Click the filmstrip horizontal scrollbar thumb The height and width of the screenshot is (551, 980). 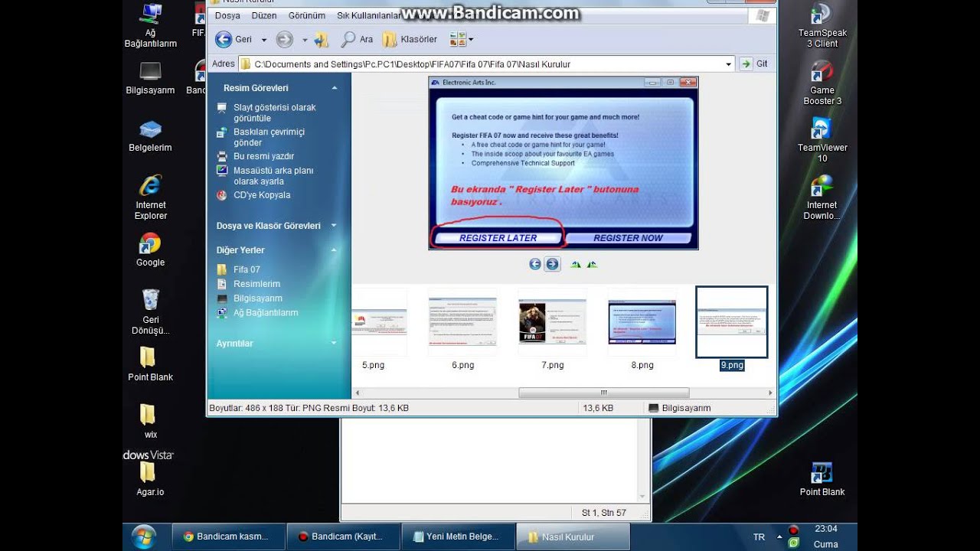(x=603, y=393)
